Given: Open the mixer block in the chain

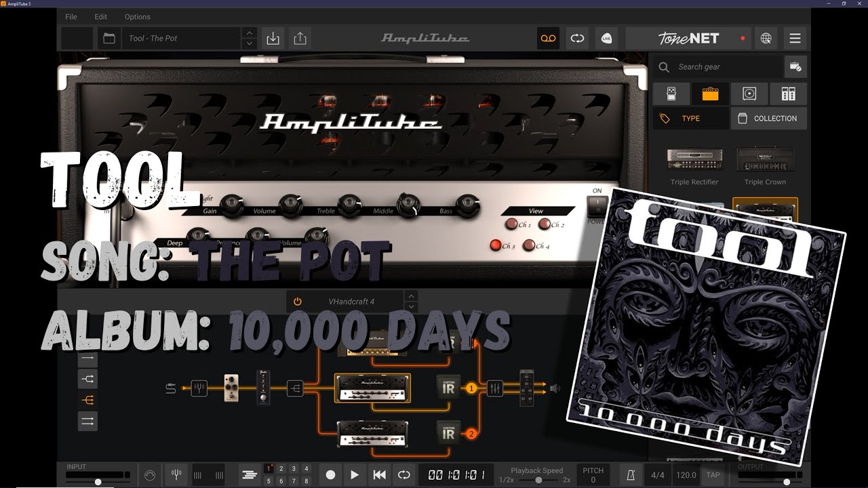Looking at the screenshot, I should pyautogui.click(x=494, y=388).
